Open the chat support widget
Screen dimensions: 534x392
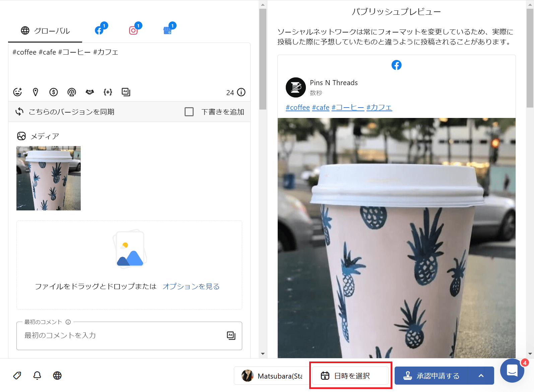[512, 371]
